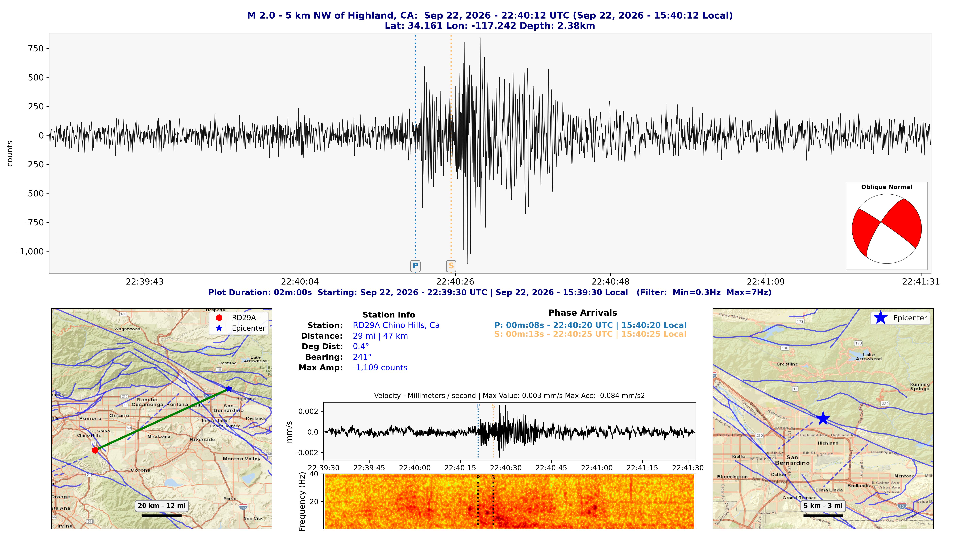Click the RD29A Chino Hills, Ca station text
This screenshot has height=551, width=980.
pyautogui.click(x=396, y=325)
